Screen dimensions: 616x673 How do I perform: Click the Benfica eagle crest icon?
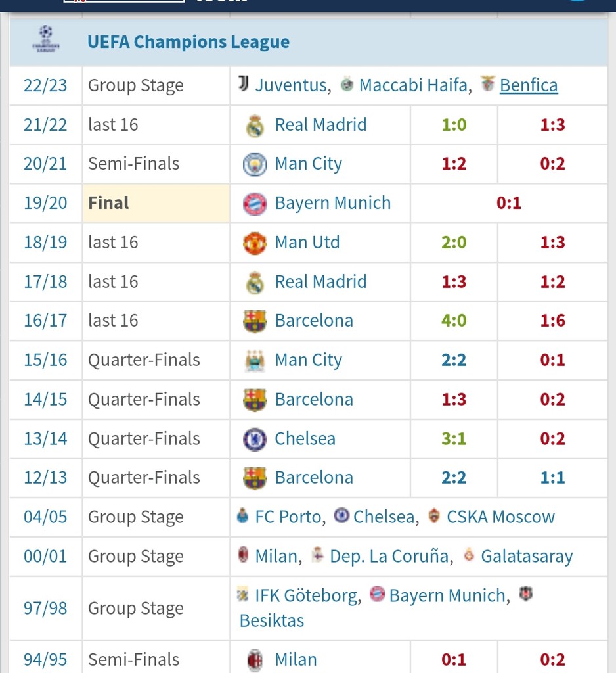487,84
